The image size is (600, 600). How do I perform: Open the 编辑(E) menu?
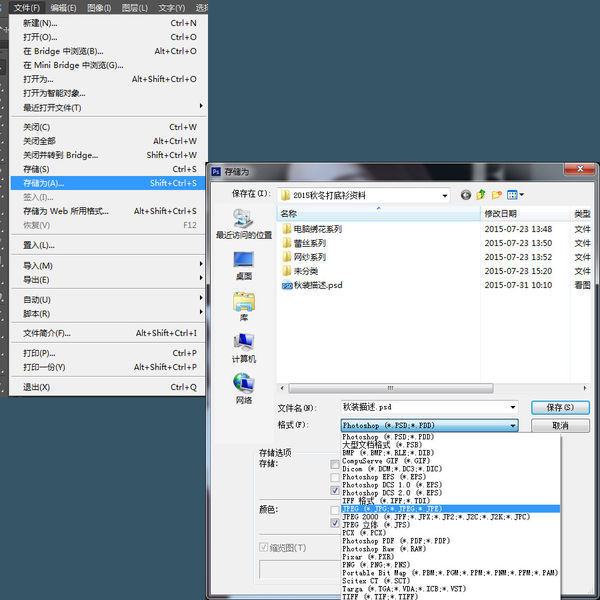64,8
